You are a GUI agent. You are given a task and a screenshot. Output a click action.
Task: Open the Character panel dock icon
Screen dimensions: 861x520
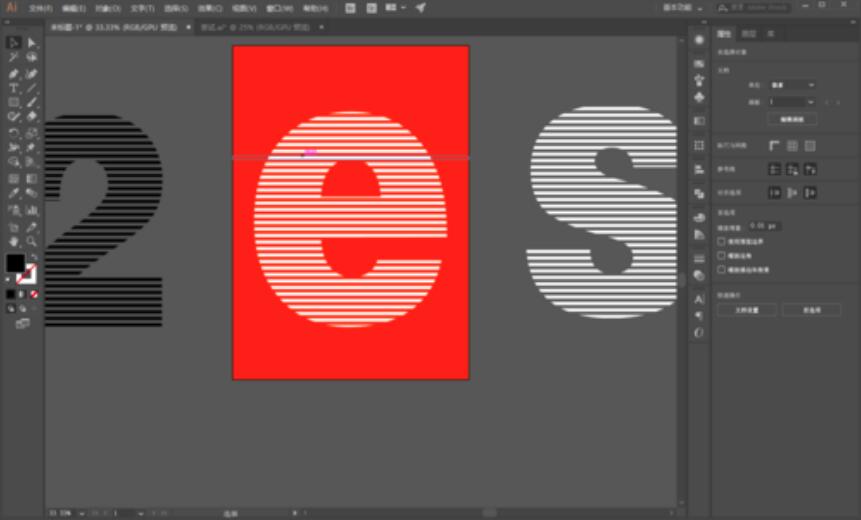[699, 299]
